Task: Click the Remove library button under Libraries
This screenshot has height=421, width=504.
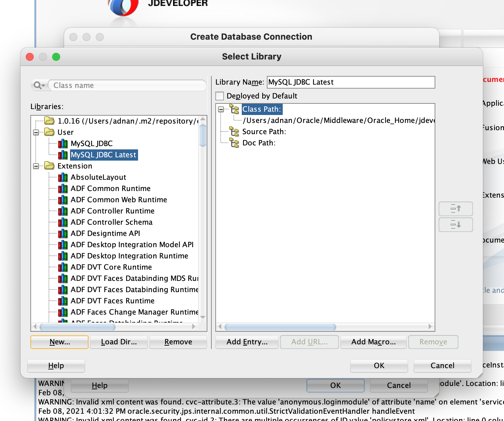Action: (178, 342)
